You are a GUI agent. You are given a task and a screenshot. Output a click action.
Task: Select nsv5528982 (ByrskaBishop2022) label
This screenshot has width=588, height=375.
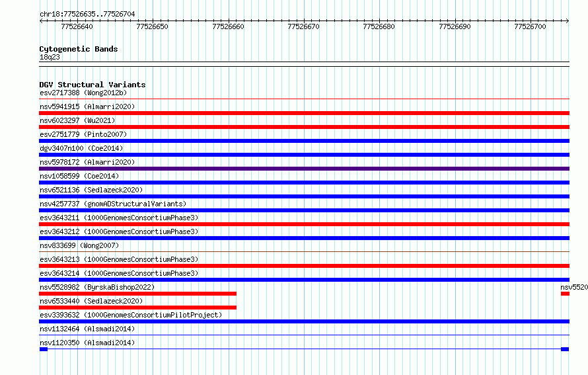(97, 287)
